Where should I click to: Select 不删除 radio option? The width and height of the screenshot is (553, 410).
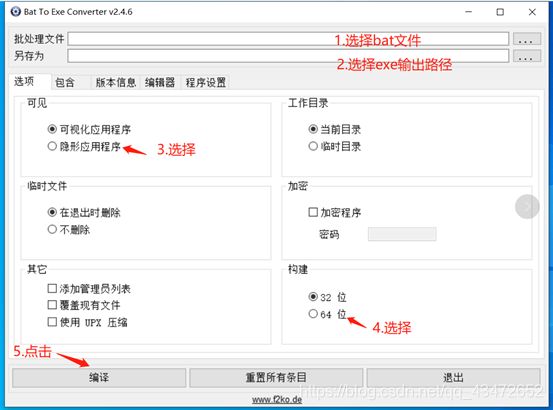pos(69,230)
